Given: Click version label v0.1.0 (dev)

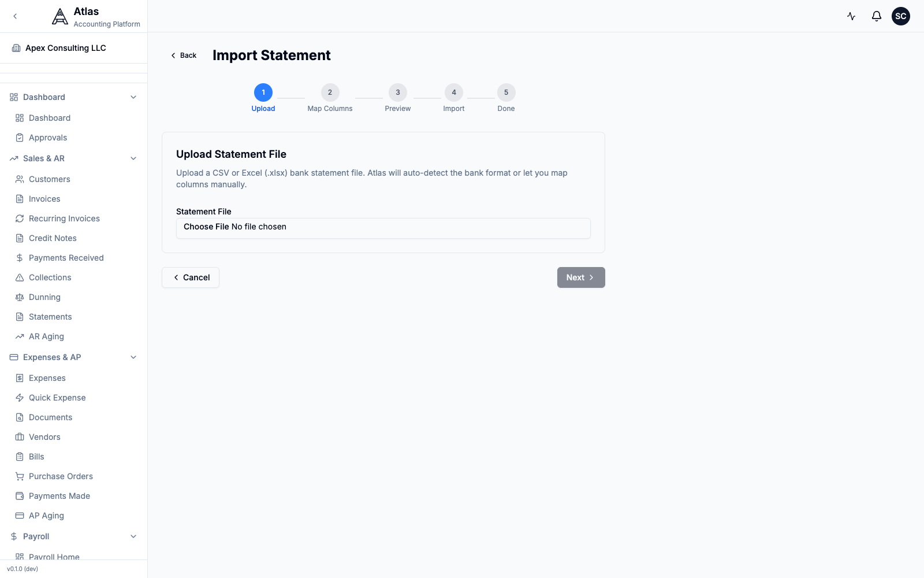Looking at the screenshot, I should [23, 569].
